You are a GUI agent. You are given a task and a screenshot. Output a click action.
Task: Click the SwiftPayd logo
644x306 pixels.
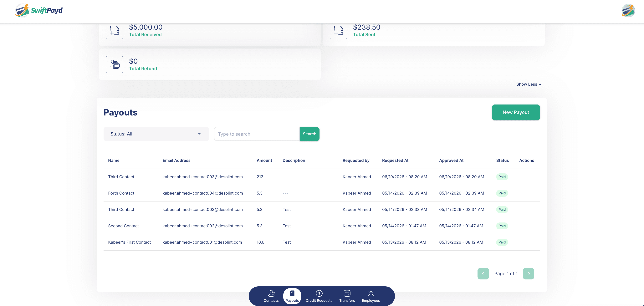(x=39, y=10)
